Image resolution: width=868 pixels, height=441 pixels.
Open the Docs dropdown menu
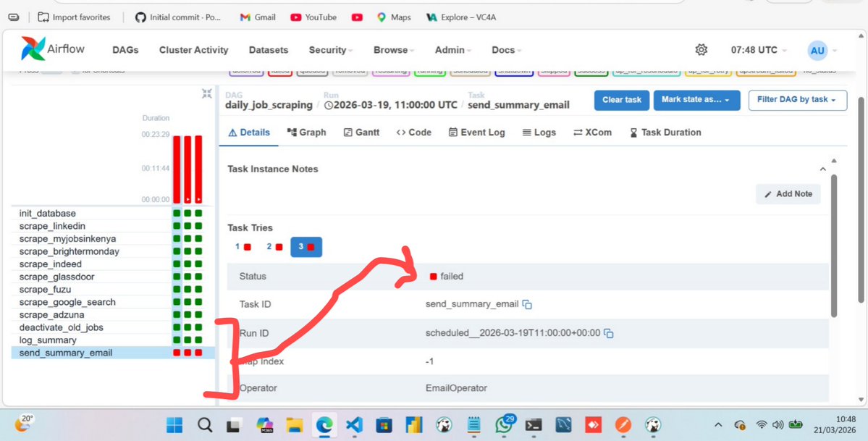[x=507, y=50]
